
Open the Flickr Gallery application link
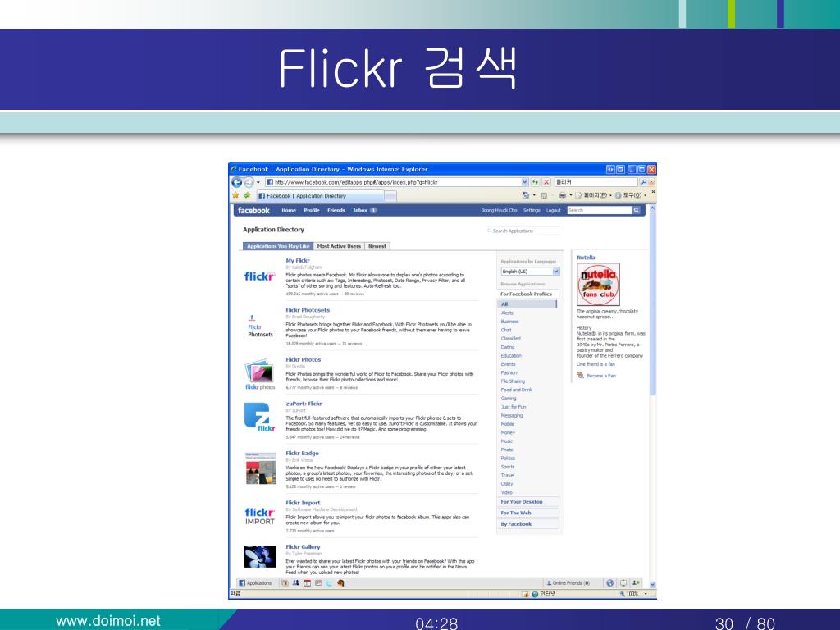tap(303, 547)
